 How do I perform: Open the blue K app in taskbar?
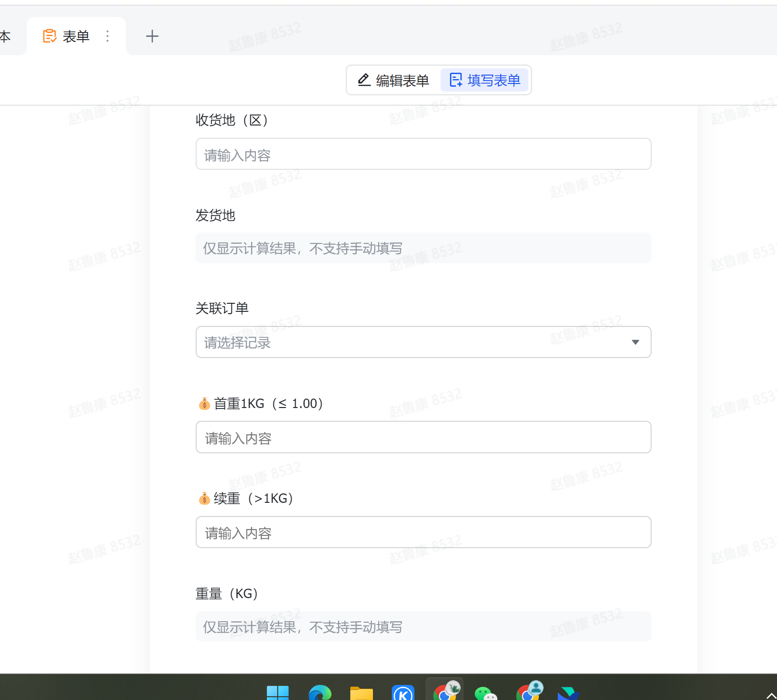pyautogui.click(x=403, y=692)
